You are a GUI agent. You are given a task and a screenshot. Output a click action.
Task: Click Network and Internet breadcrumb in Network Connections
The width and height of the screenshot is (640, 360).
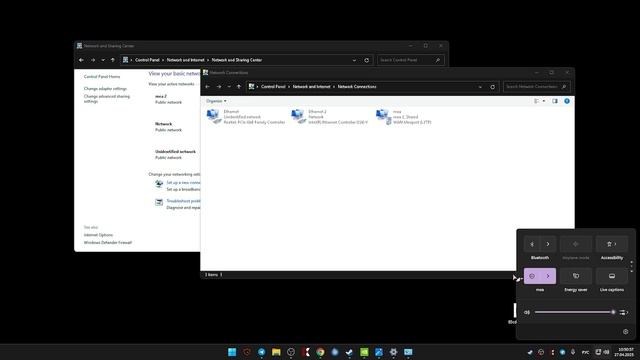tap(311, 87)
